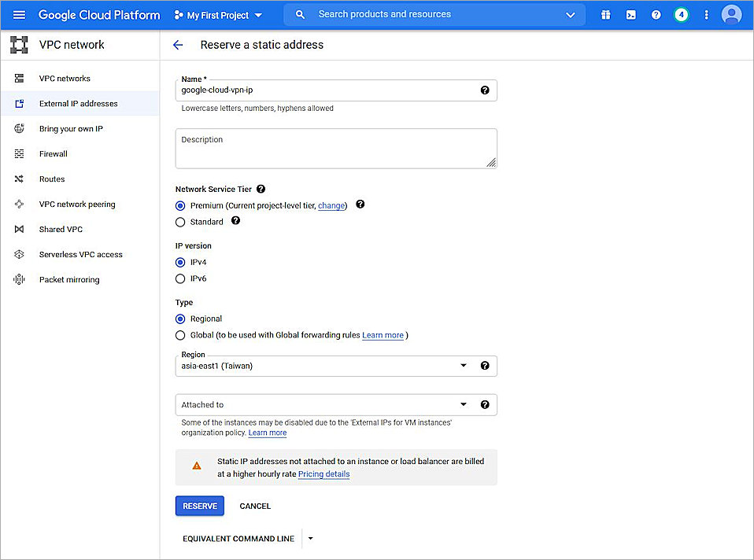The height and width of the screenshot is (560, 754).
Task: Open help tooltip next to Name field
Action: pos(486,90)
